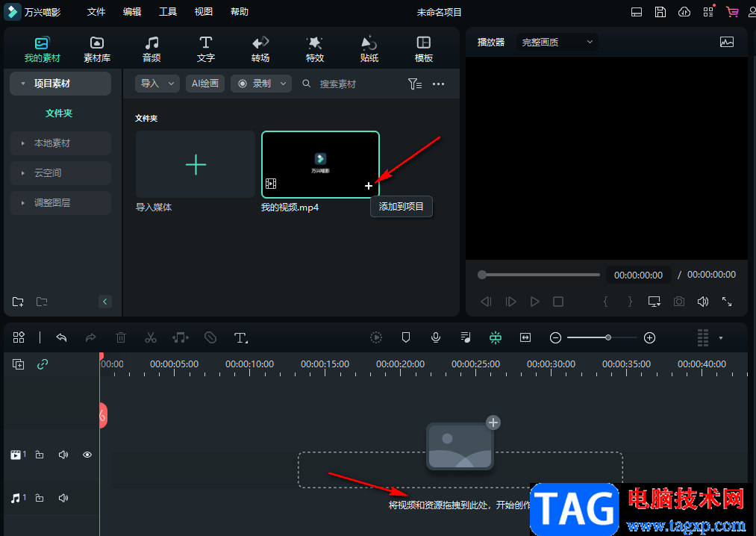Toggle video track 1 visibility eye
Viewport: 756px width, 536px height.
pyautogui.click(x=87, y=455)
